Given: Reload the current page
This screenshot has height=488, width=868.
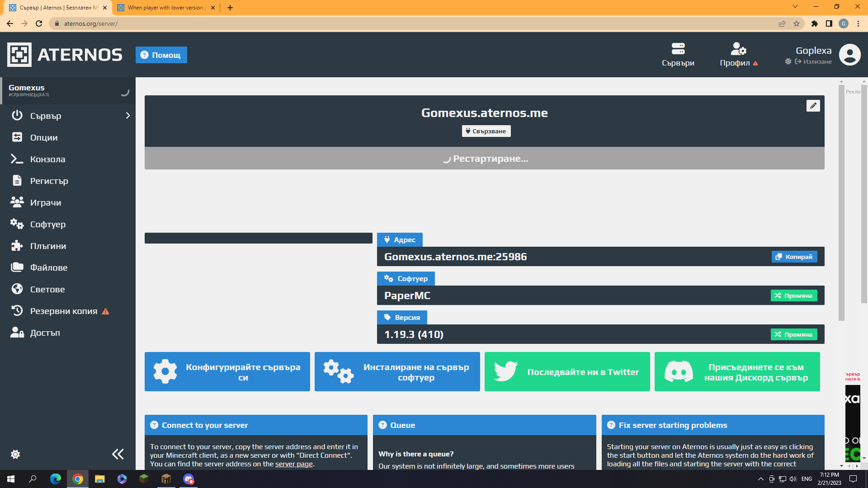Looking at the screenshot, I should tap(39, 23).
